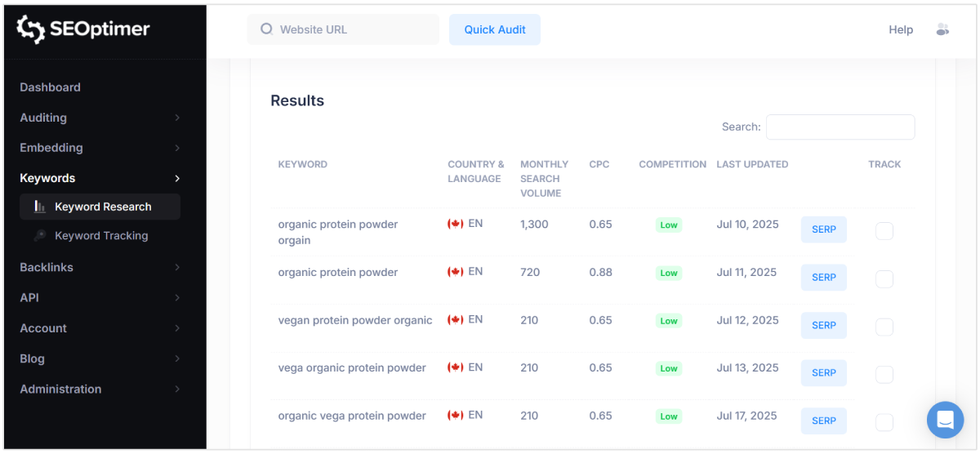Expand the Auditing menu chevron

[x=177, y=118]
